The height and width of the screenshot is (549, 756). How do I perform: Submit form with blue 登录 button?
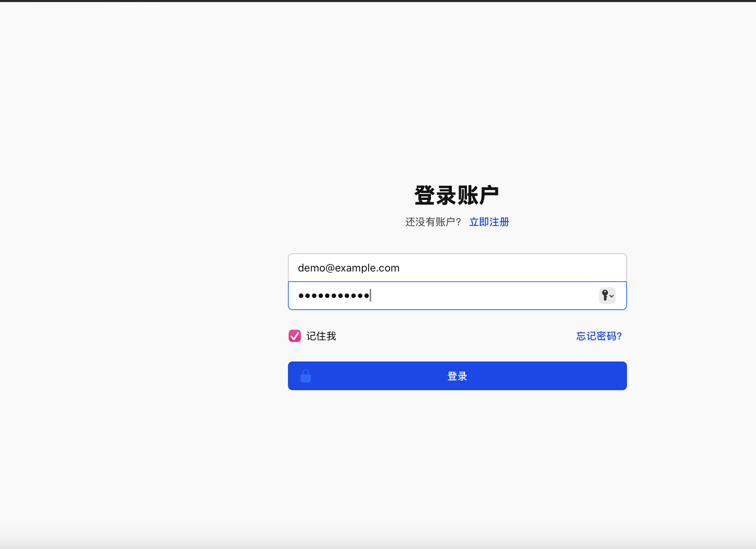[457, 376]
